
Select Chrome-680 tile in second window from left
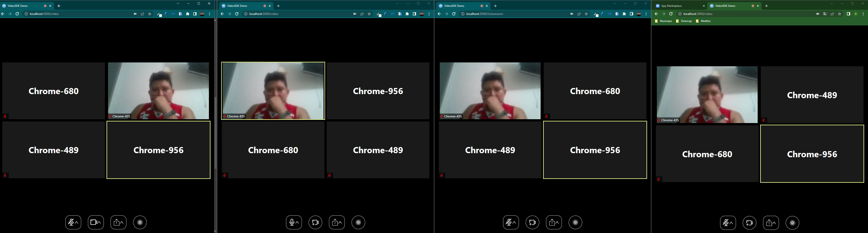[x=273, y=150]
